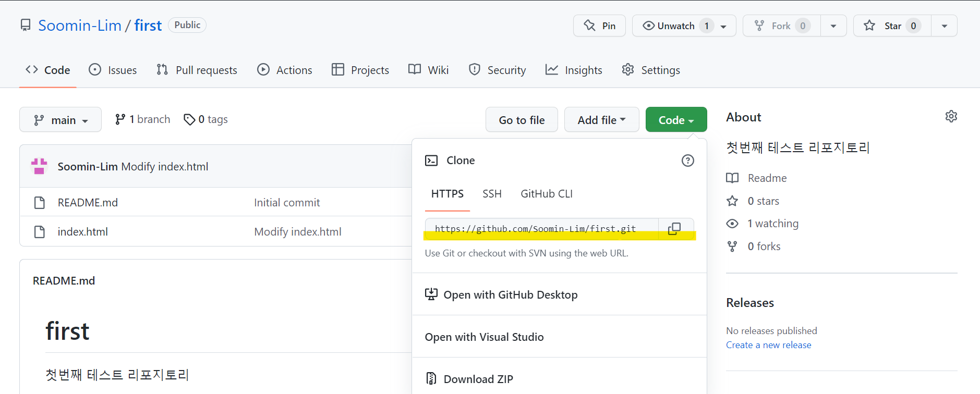Copy the HTTPS clone URL with copy icon
Viewport: 980px width, 394px height.
click(674, 229)
